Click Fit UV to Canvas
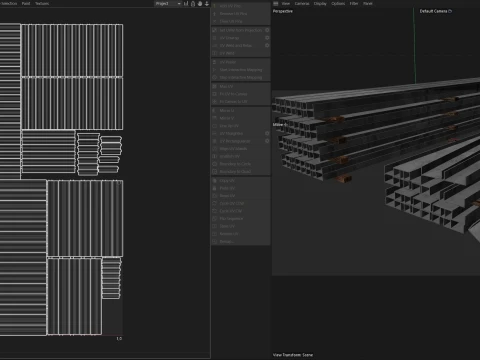The height and width of the screenshot is (360, 480). pos(240,94)
